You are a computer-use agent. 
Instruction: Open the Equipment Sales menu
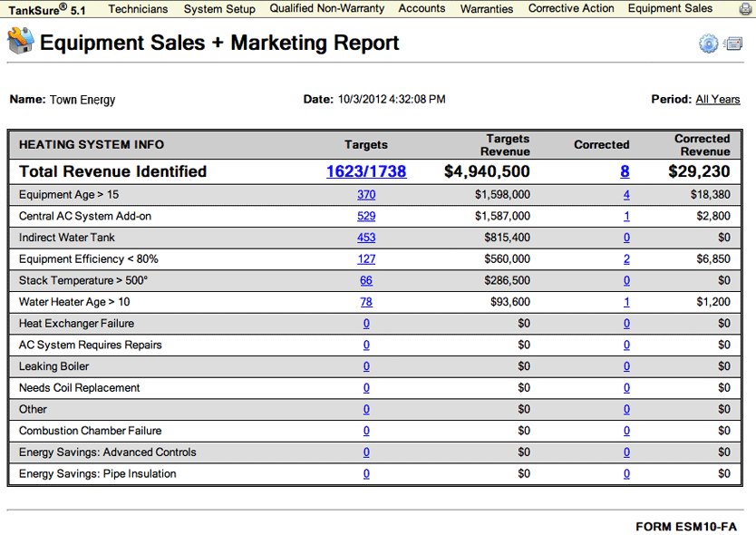(x=670, y=9)
